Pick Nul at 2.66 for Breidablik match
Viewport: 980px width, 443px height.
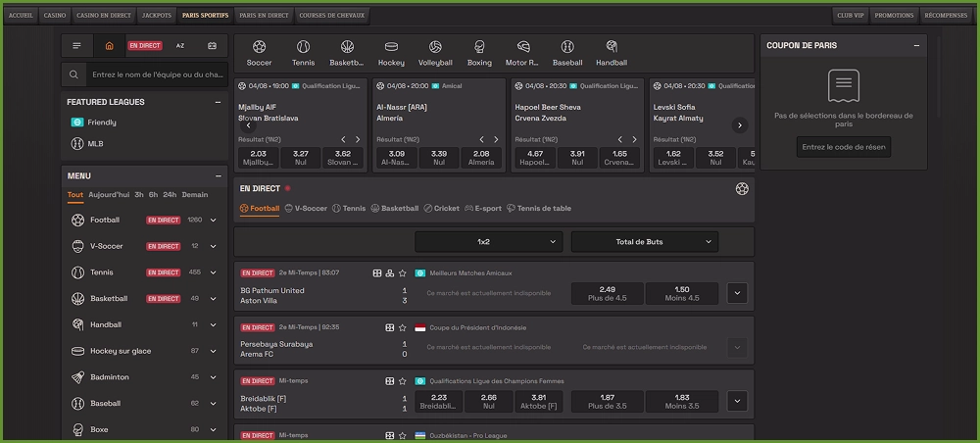tap(489, 402)
